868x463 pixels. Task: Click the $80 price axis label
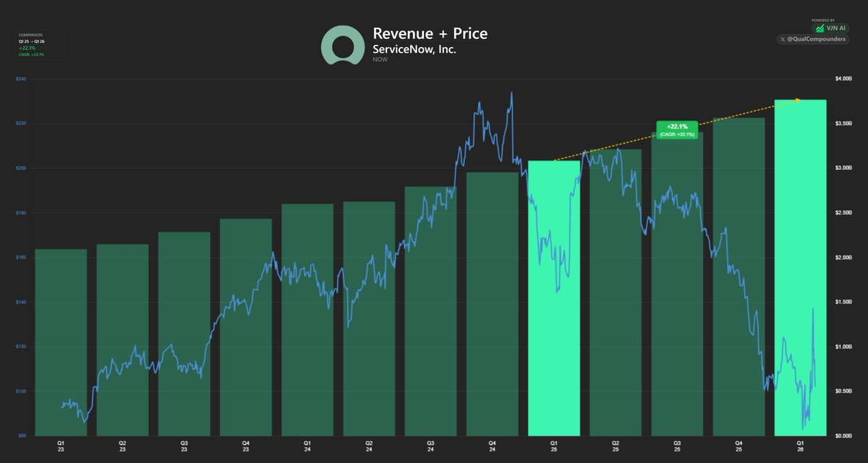tap(21, 436)
